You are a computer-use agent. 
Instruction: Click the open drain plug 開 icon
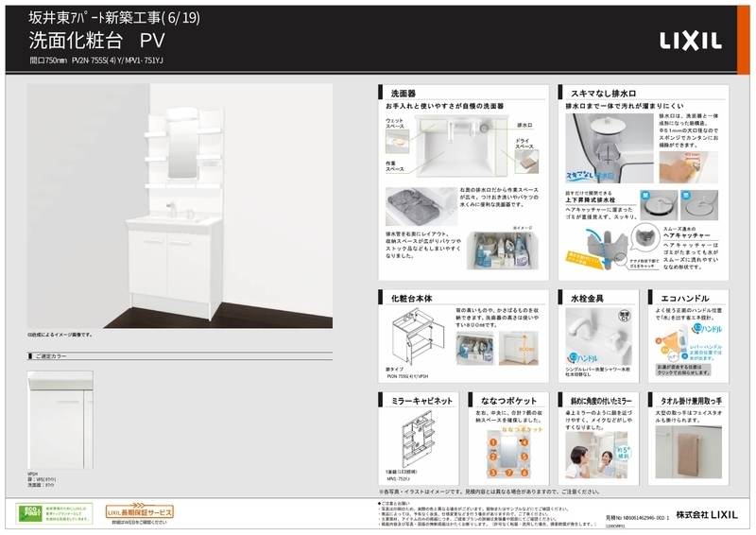coord(659,204)
